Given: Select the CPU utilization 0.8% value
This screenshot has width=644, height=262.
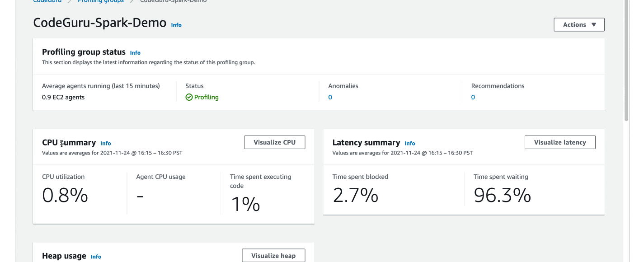Looking at the screenshot, I should point(65,195).
